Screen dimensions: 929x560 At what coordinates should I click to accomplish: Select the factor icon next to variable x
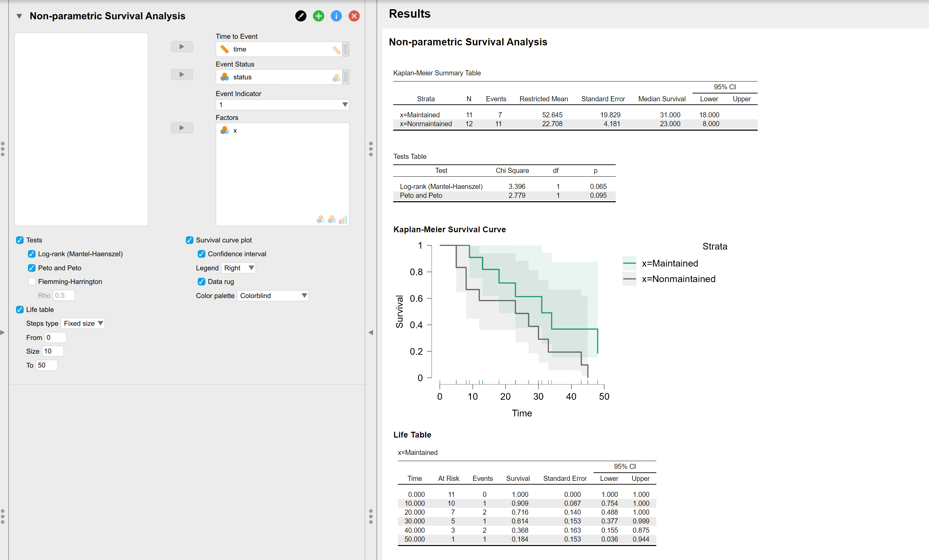click(225, 130)
